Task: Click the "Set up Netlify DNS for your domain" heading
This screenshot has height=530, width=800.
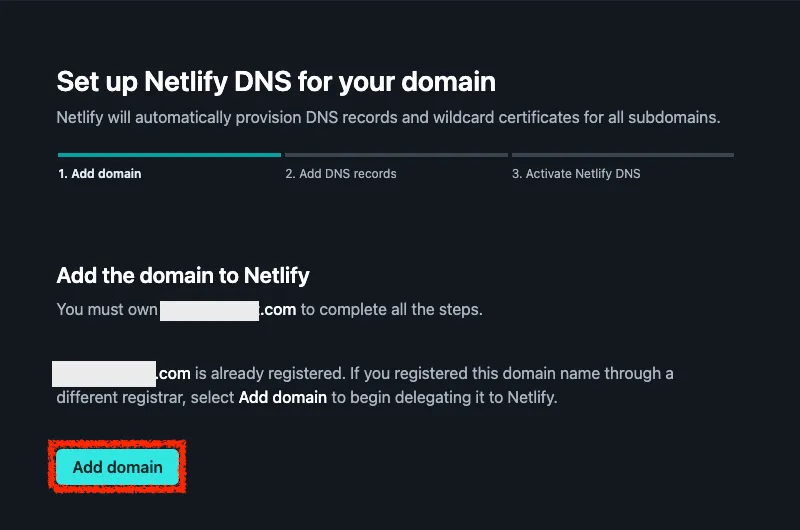Action: pos(276,81)
